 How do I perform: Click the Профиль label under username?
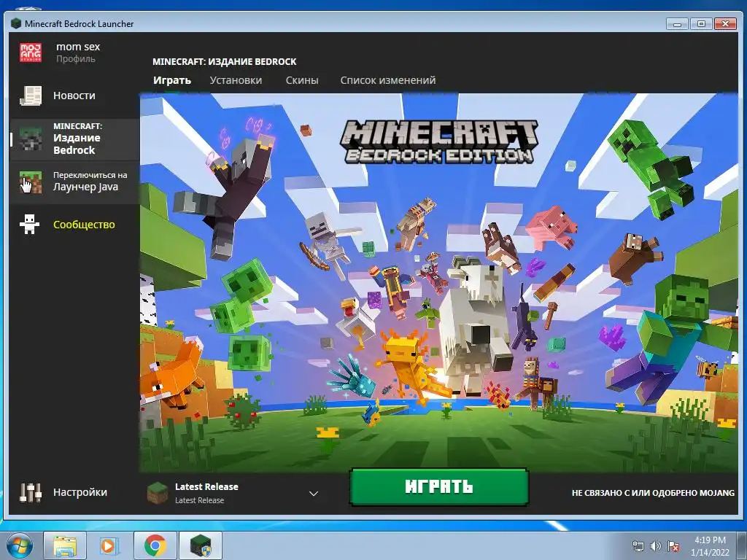tap(76, 59)
